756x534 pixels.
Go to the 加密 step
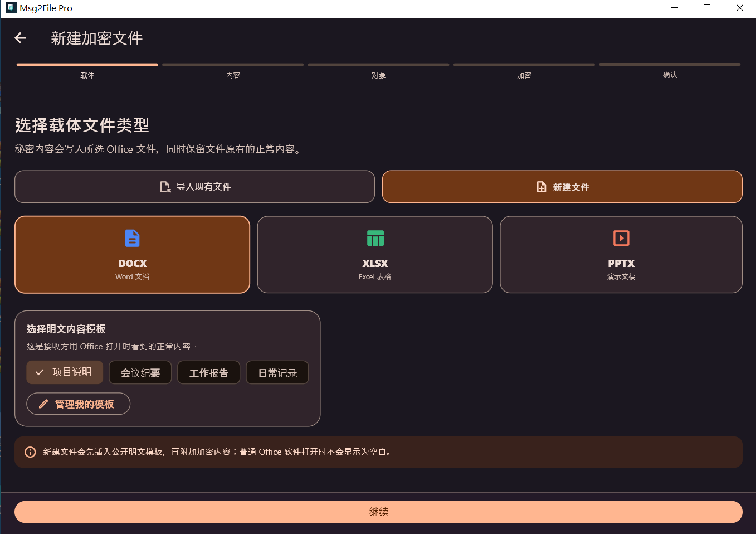point(524,71)
